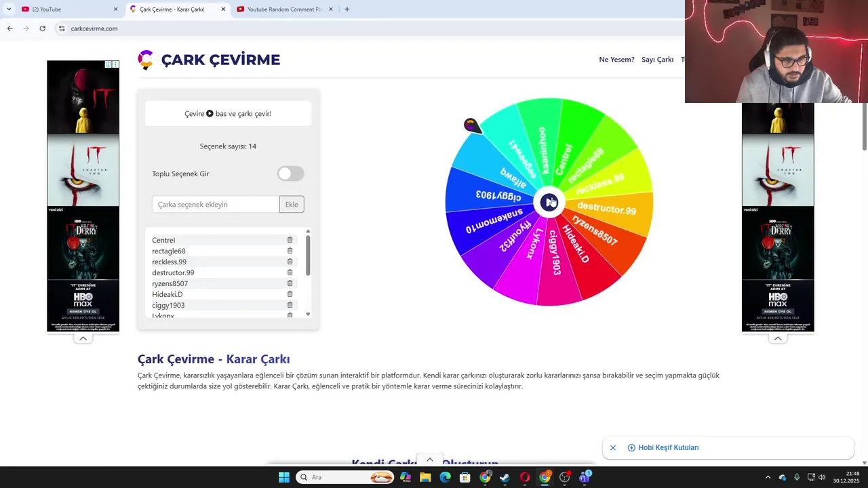Image resolution: width=868 pixels, height=488 pixels.
Task: Select the Hideaki.D list row text
Action: coord(167,294)
